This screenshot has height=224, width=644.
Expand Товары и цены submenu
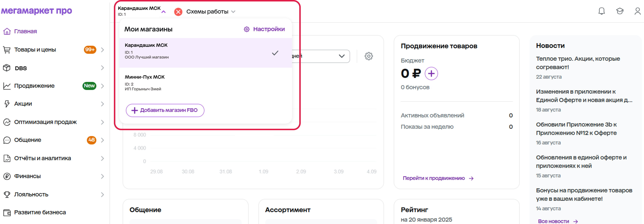[102, 50]
